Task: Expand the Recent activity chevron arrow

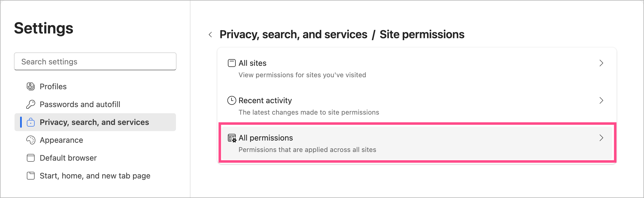Action: [x=601, y=100]
